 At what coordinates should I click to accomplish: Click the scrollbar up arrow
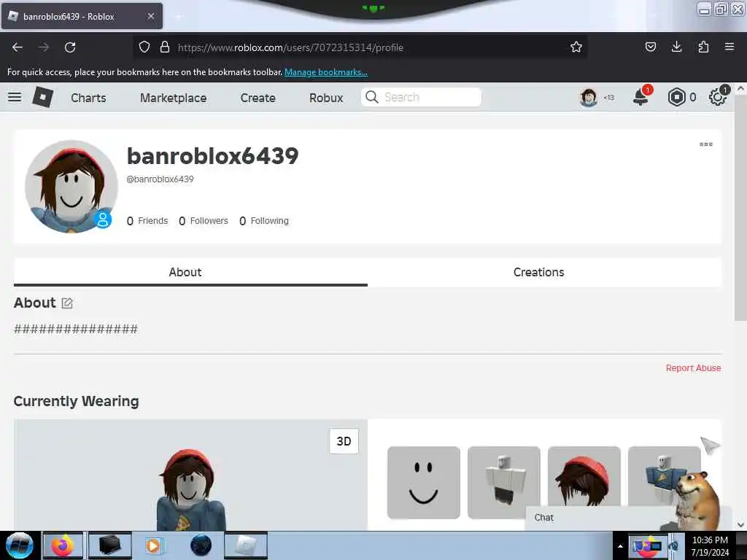point(740,88)
